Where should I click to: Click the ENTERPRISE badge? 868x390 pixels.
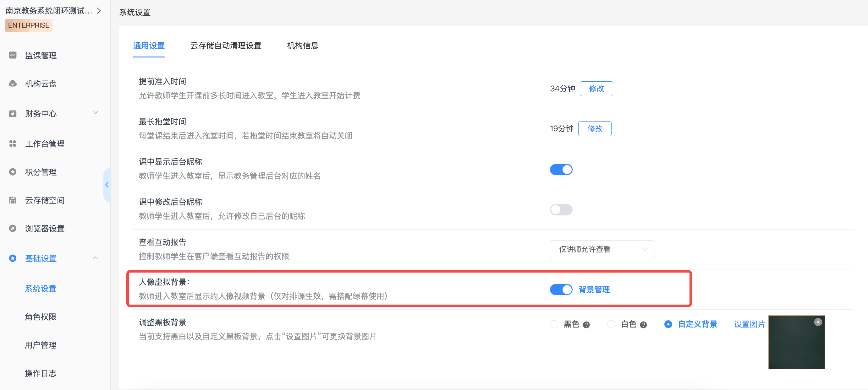29,25
